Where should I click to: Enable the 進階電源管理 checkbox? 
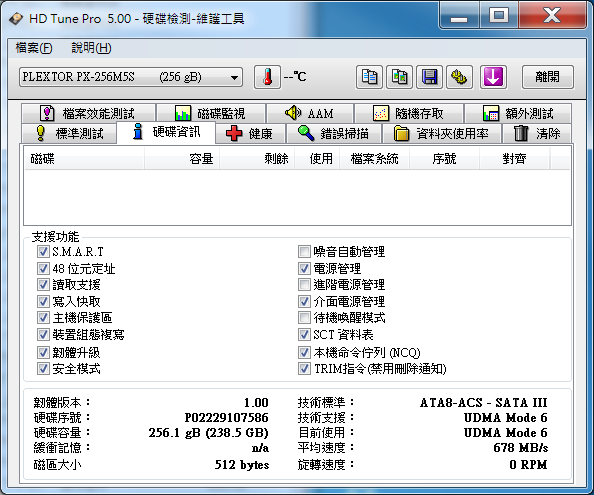304,285
